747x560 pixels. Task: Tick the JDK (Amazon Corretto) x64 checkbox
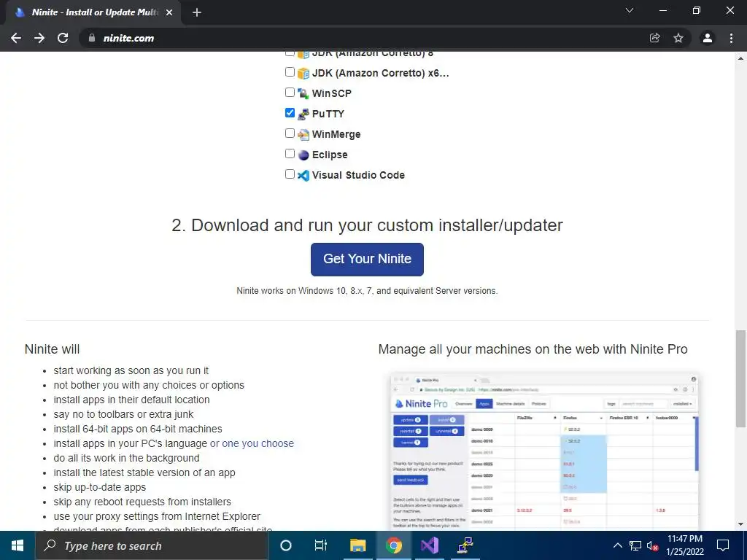coord(290,72)
